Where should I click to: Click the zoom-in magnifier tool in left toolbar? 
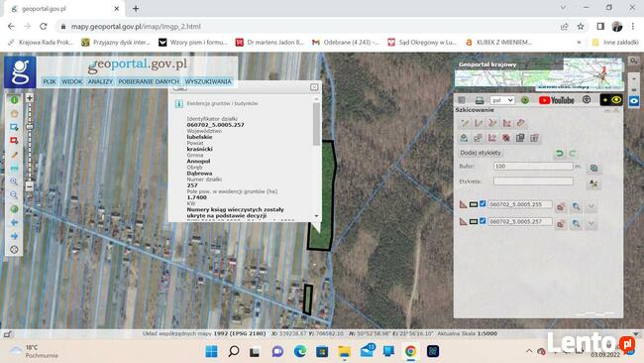coord(14,181)
